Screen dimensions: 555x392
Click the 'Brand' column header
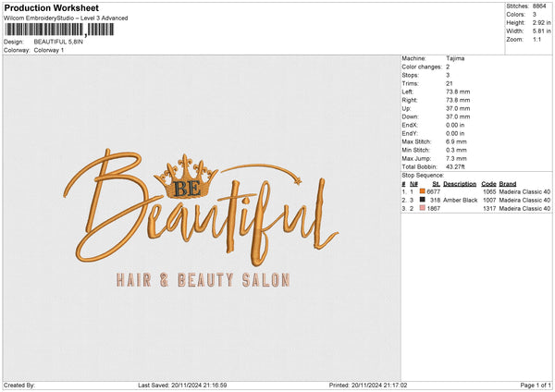point(508,184)
